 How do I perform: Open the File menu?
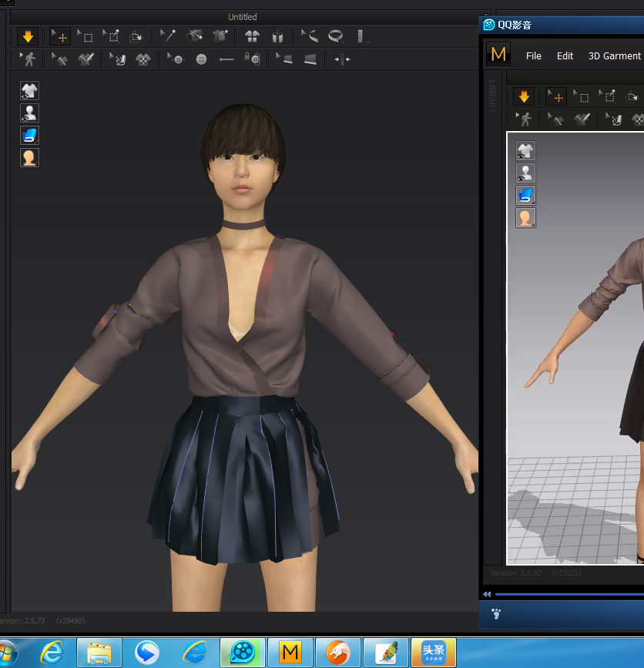[533, 55]
